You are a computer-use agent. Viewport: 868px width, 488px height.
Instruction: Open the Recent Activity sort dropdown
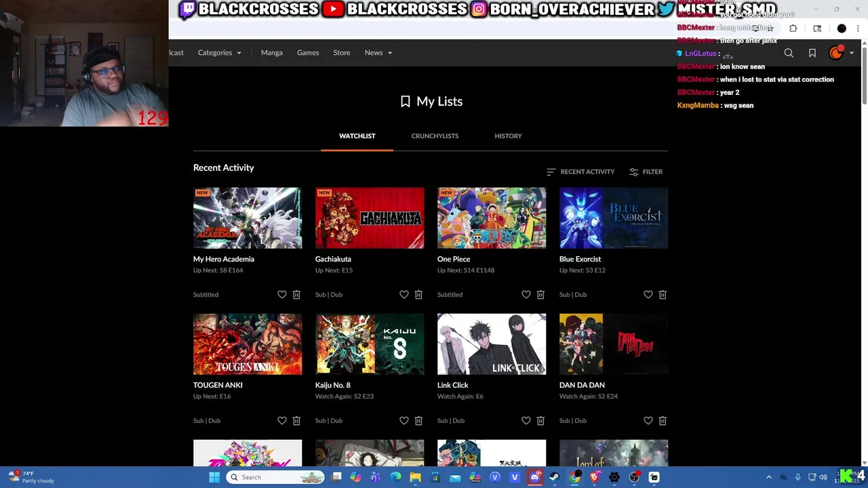(x=580, y=172)
